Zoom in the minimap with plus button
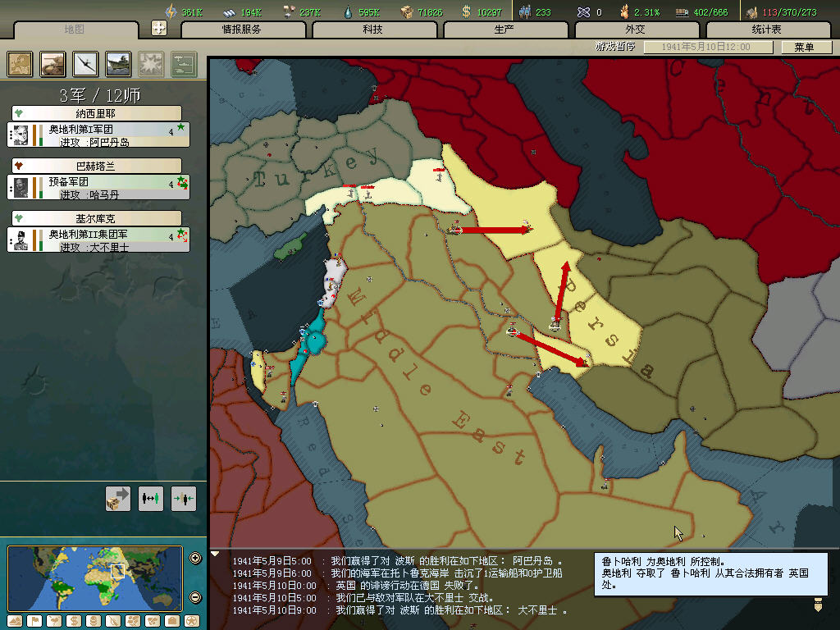This screenshot has width=840, height=630. [x=195, y=558]
